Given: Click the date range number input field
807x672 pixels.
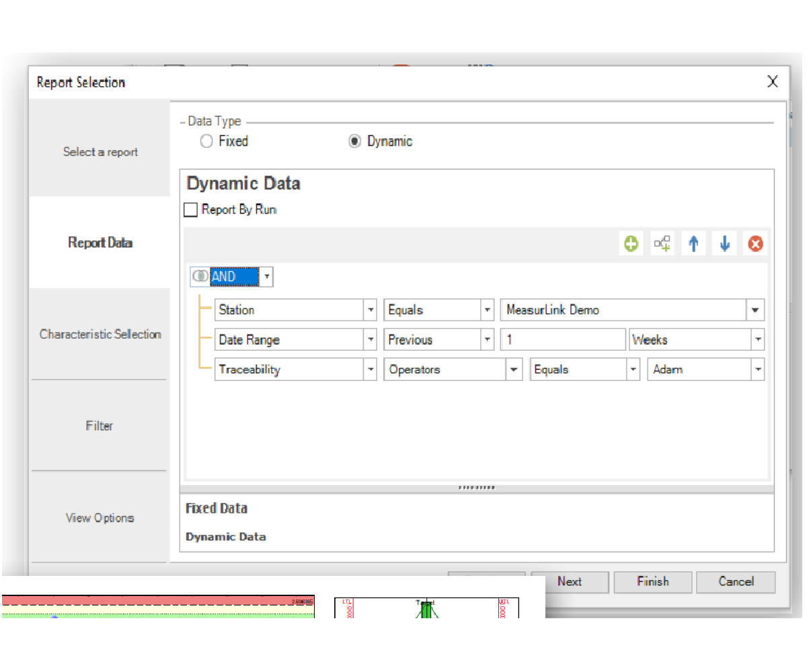Looking at the screenshot, I should click(562, 340).
